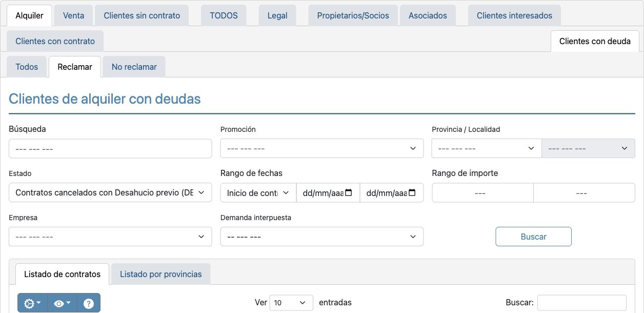644x313 pixels.
Task: Switch to Listado por provincias tab
Action: (x=161, y=274)
